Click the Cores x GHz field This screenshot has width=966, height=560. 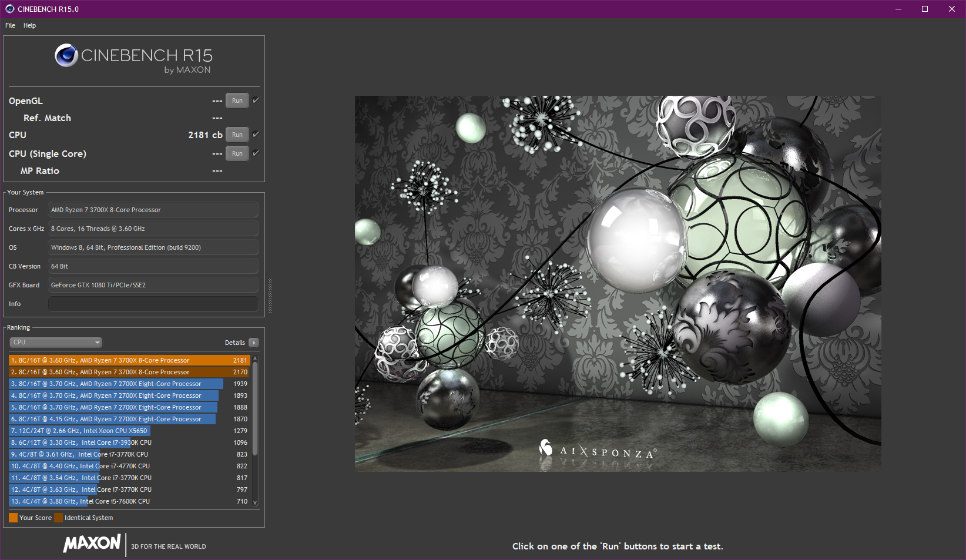point(153,229)
